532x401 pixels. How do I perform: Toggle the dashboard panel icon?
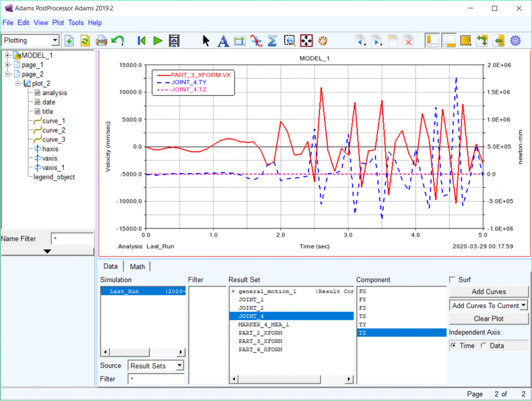pos(449,41)
